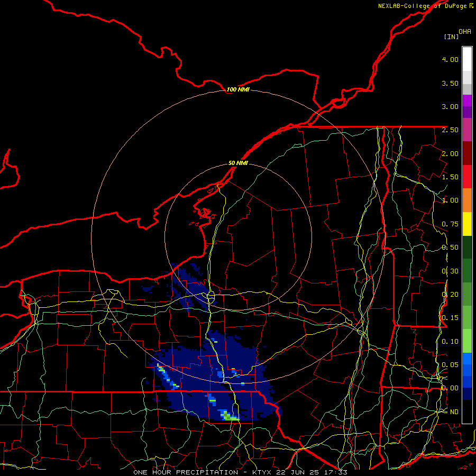This screenshot has width=476, height=476.
Task: Click the 3.00 legend value
Action: (x=450, y=106)
